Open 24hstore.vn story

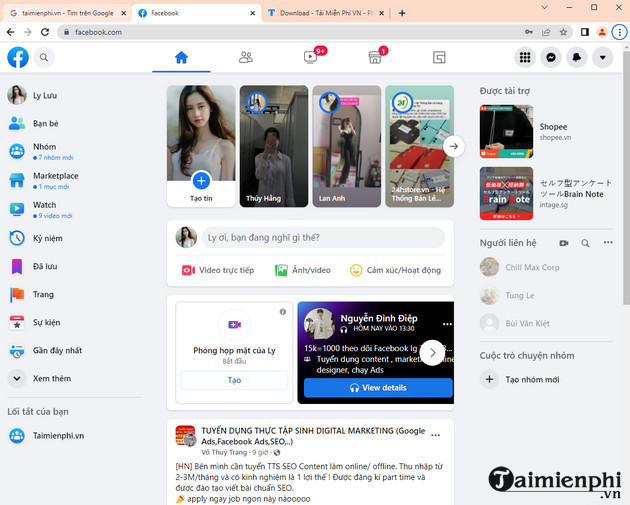click(x=419, y=146)
